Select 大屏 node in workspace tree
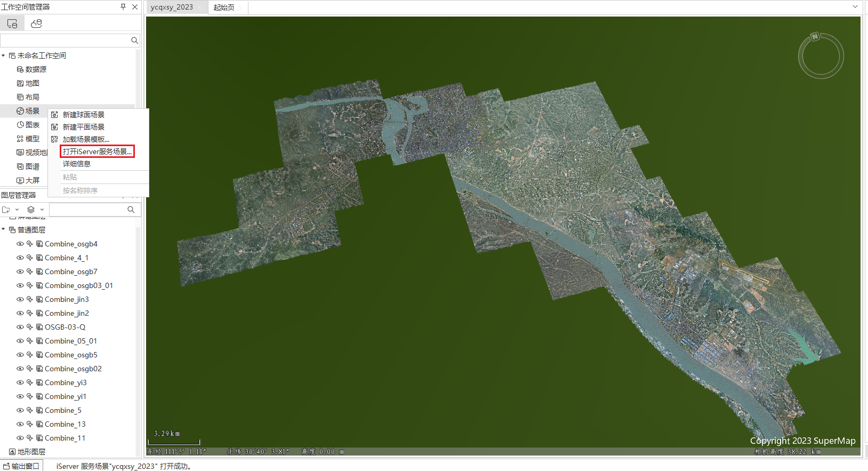Viewport: 868px width, 471px height. (x=32, y=180)
